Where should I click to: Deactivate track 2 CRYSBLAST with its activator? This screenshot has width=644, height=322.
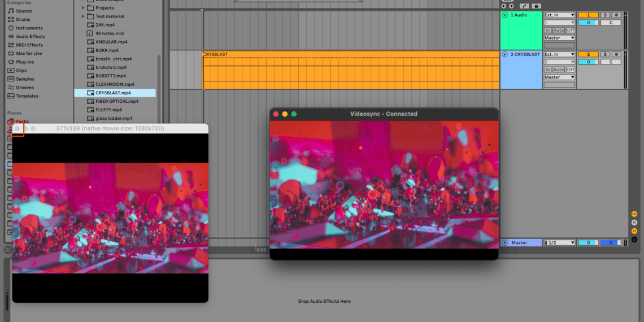click(588, 55)
